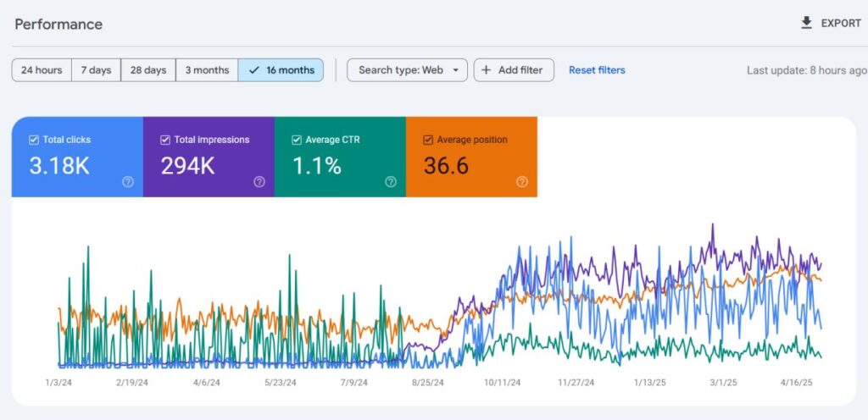Open help icon on Average position card
Screen dimensions: 868x420
(522, 182)
